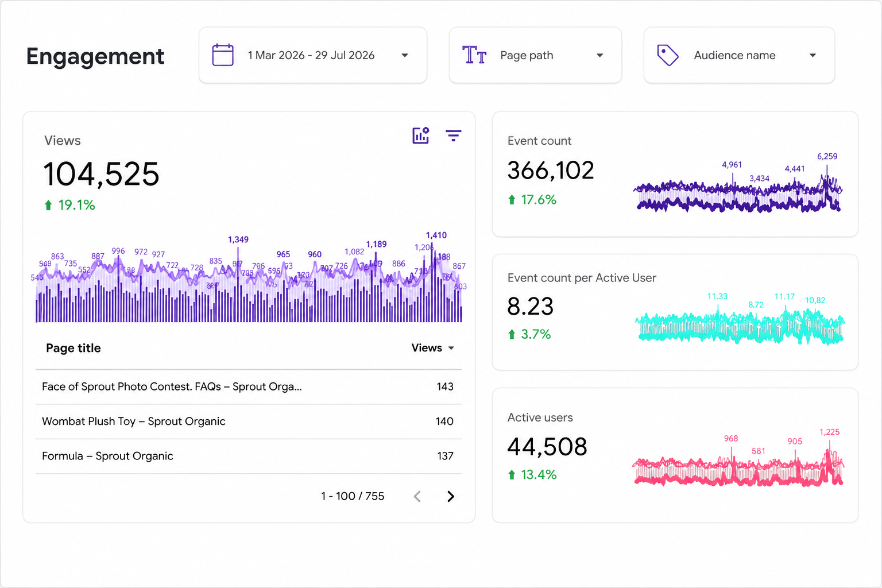Viewport: 882px width, 588px height.
Task: Go to next page of table results
Action: [x=451, y=496]
